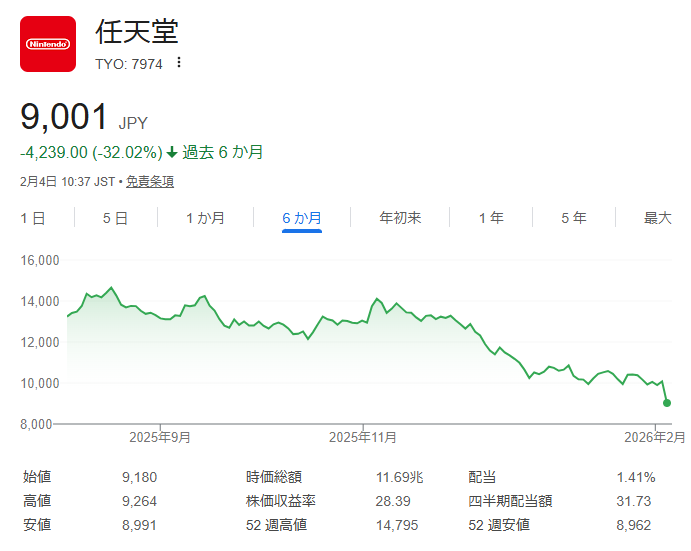Click the 四半期配当額 statistic label
The image size is (691, 551).
click(510, 501)
